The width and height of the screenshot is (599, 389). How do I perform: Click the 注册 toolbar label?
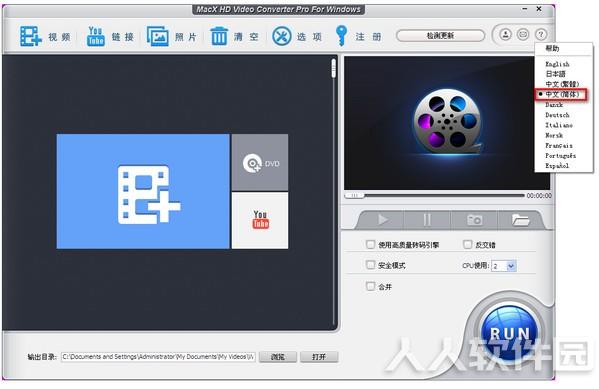[x=368, y=37]
